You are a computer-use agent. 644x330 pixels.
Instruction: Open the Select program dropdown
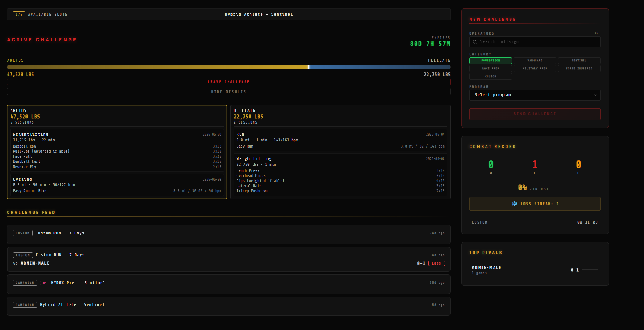(535, 95)
